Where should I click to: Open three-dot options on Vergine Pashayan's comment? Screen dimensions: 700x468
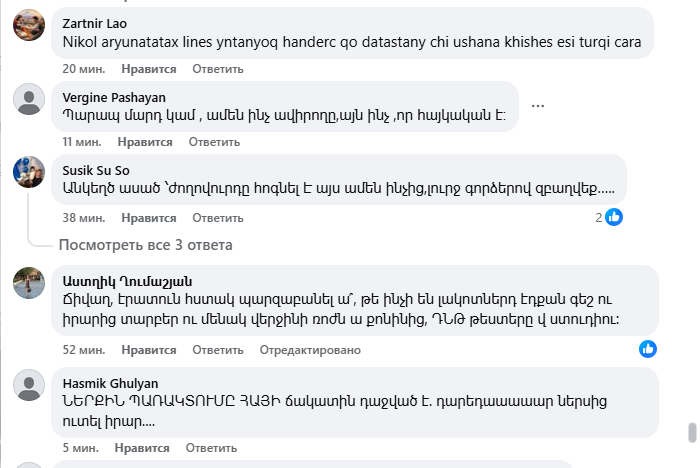pyautogui.click(x=538, y=106)
